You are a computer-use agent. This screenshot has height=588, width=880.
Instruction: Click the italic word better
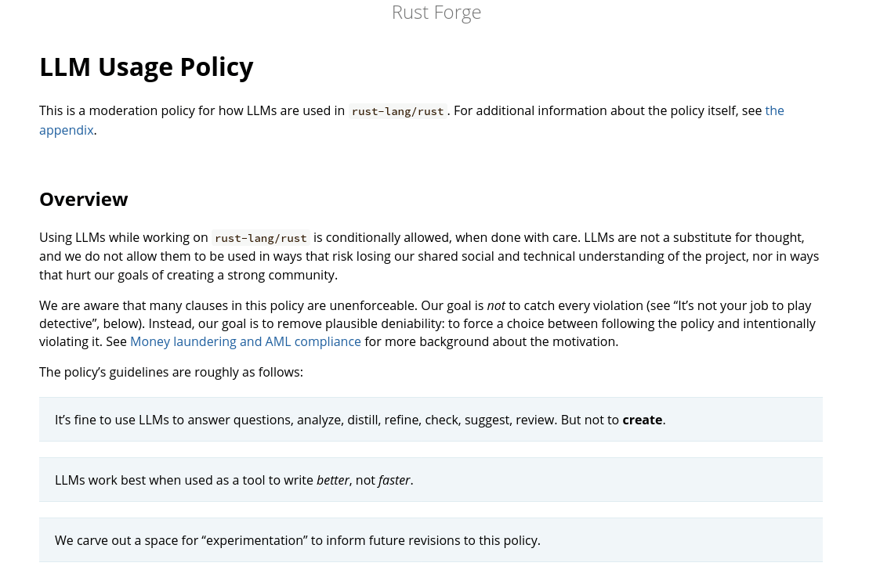click(x=333, y=481)
